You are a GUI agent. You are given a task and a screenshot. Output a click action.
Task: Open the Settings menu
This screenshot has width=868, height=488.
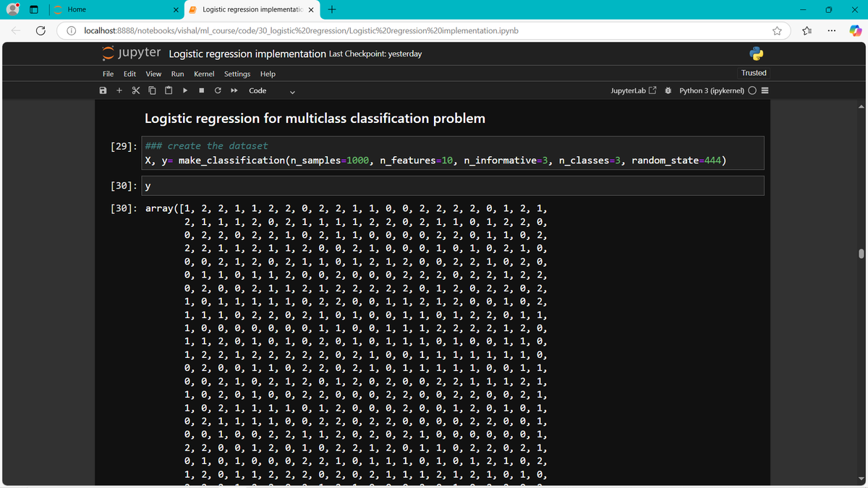[x=237, y=74]
